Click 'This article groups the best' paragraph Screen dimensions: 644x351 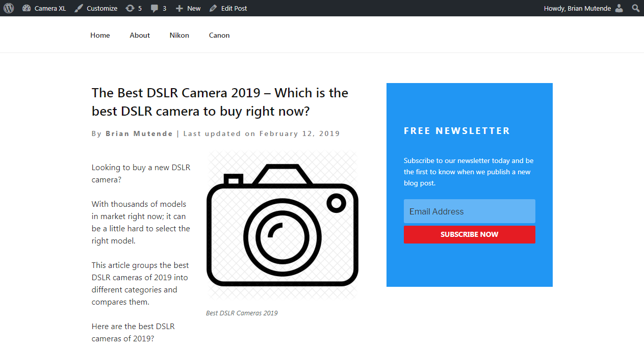[x=140, y=283]
